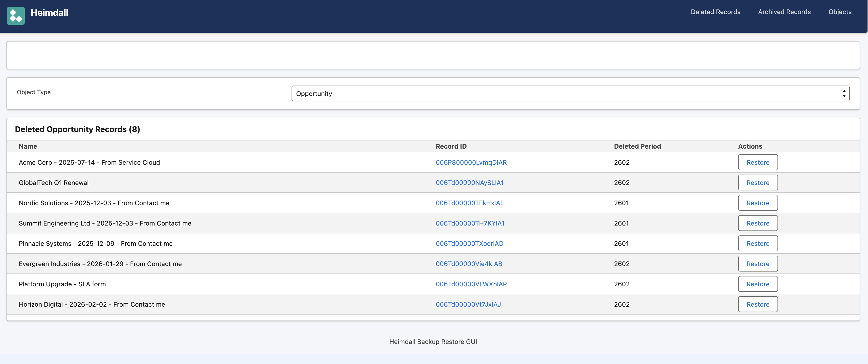Open GlobalTech record ID link

(469, 182)
